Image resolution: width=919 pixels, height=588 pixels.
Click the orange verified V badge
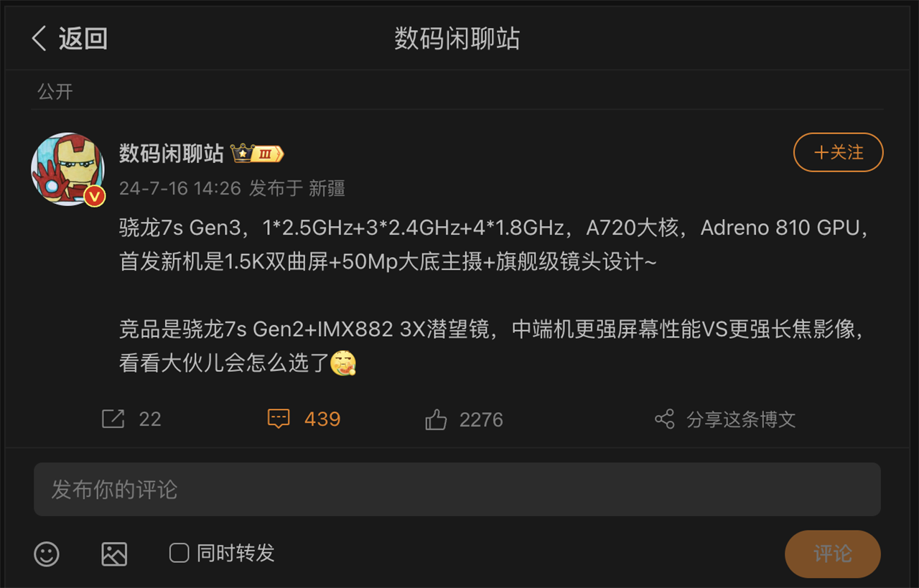[95, 195]
